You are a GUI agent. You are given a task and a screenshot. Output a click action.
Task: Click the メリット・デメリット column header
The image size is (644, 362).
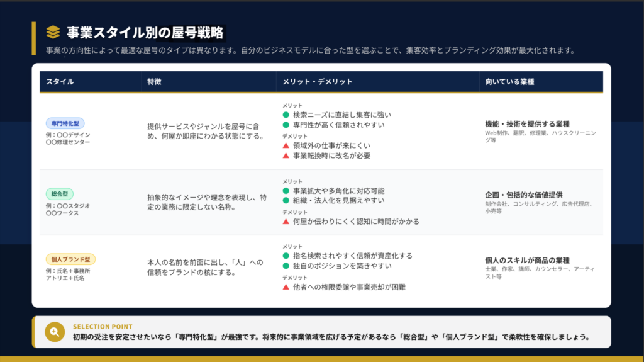coord(318,82)
